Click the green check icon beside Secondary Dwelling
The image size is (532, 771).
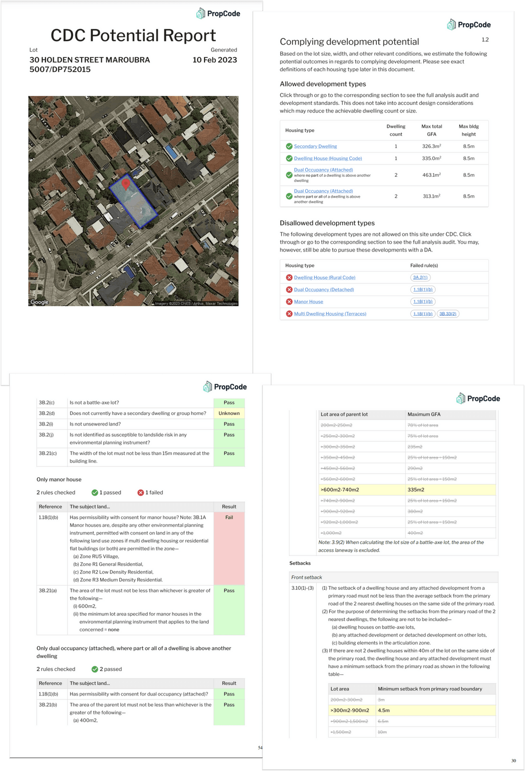(289, 146)
